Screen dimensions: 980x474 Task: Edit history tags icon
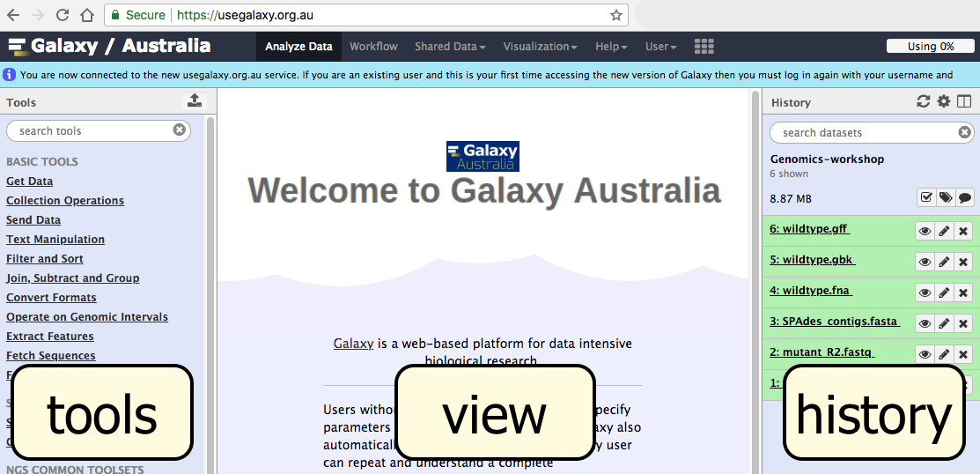[946, 197]
